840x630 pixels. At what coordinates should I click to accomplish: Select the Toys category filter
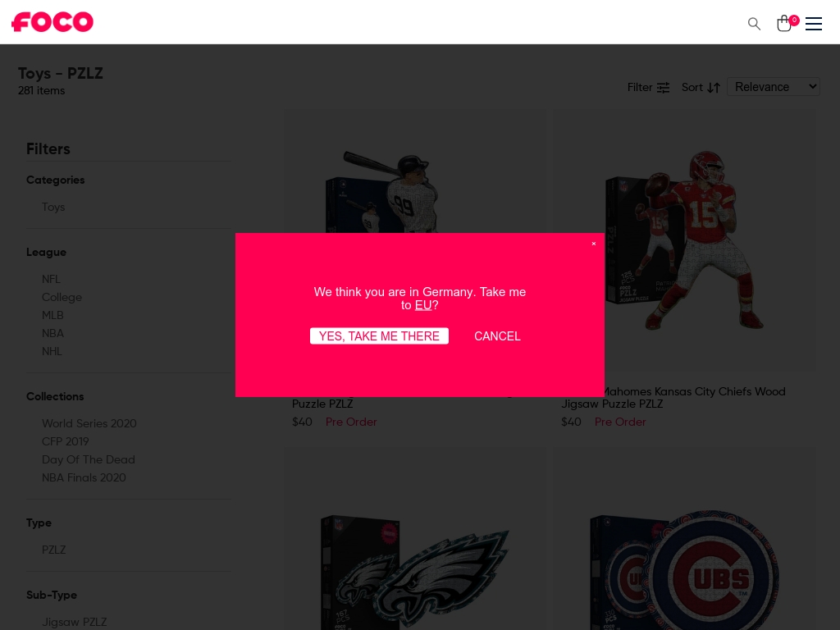click(53, 207)
